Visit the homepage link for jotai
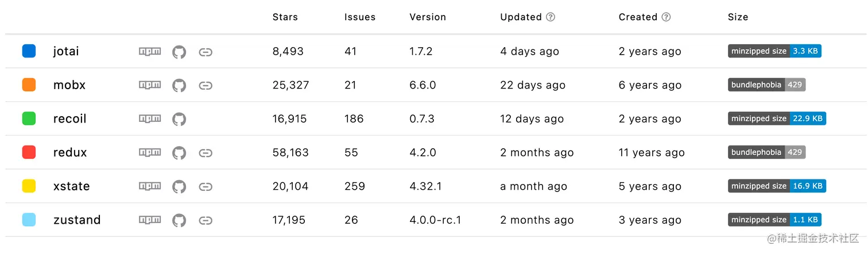The height and width of the screenshot is (253, 868). pyautogui.click(x=206, y=52)
